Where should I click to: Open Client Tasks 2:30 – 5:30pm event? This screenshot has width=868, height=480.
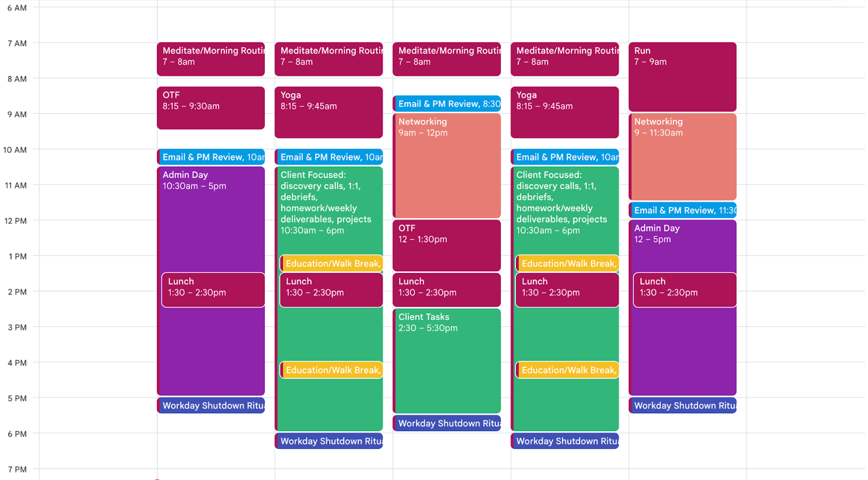(446, 361)
